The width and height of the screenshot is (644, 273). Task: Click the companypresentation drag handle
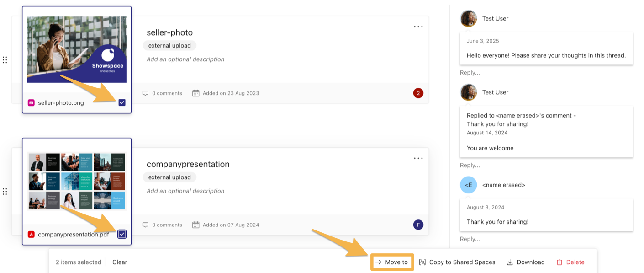pos(5,192)
